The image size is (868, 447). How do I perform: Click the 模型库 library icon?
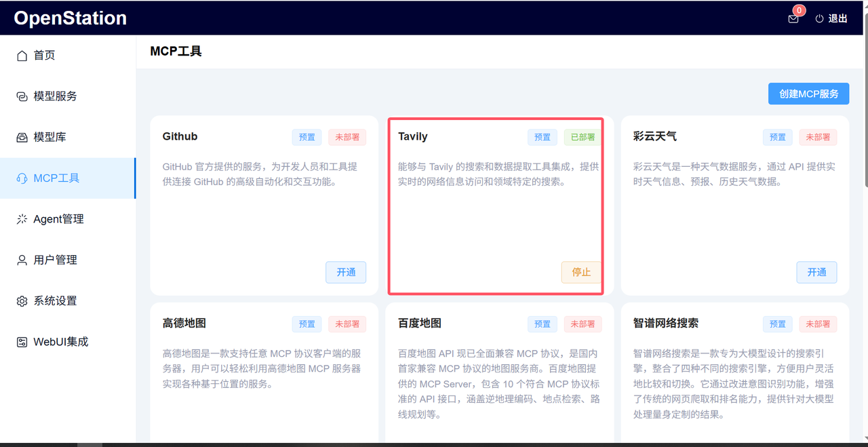tap(22, 137)
